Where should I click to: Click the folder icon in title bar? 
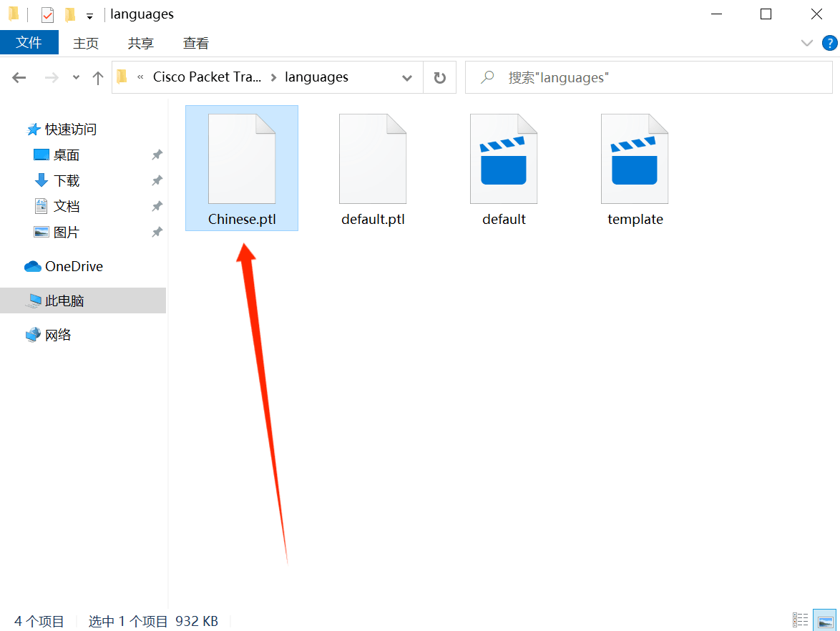click(14, 14)
